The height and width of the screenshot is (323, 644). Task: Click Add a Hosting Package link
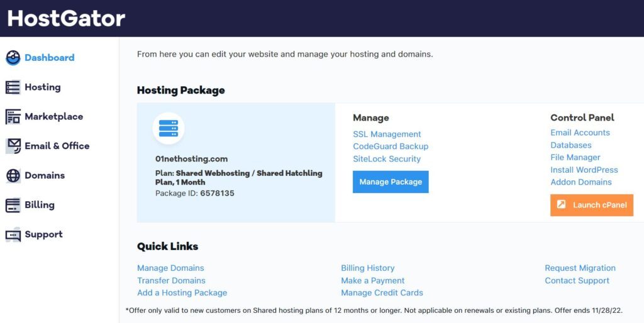pos(182,293)
